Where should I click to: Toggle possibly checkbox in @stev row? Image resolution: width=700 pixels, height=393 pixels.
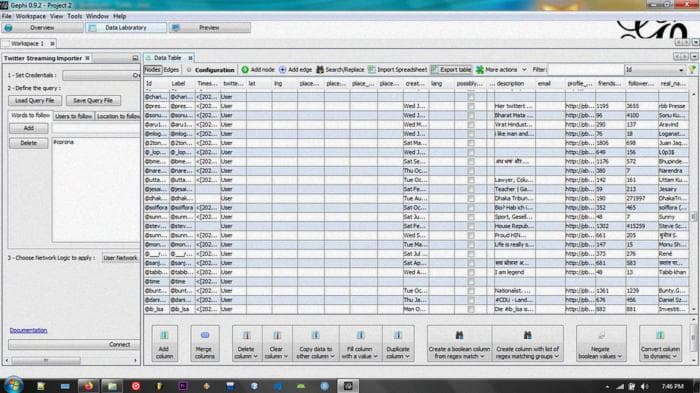tap(471, 226)
